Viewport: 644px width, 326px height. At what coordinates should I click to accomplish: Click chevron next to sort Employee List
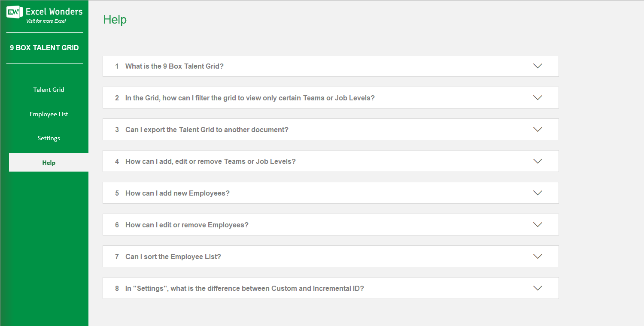coord(538,257)
